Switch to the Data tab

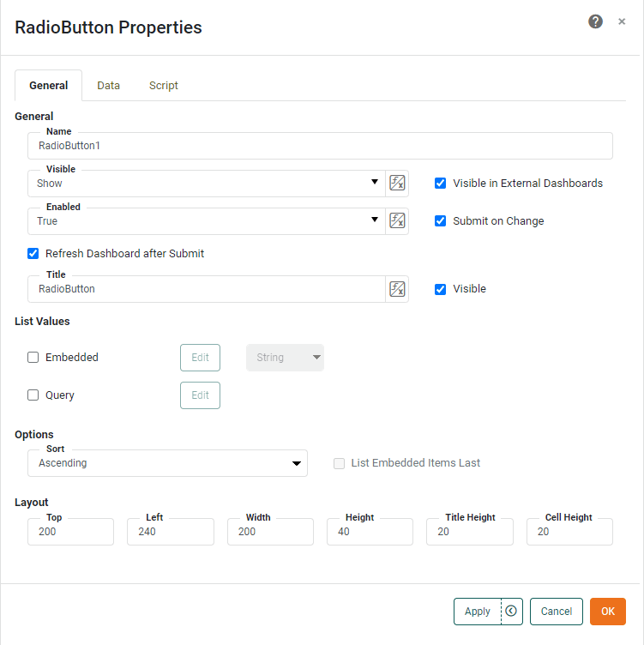click(108, 86)
